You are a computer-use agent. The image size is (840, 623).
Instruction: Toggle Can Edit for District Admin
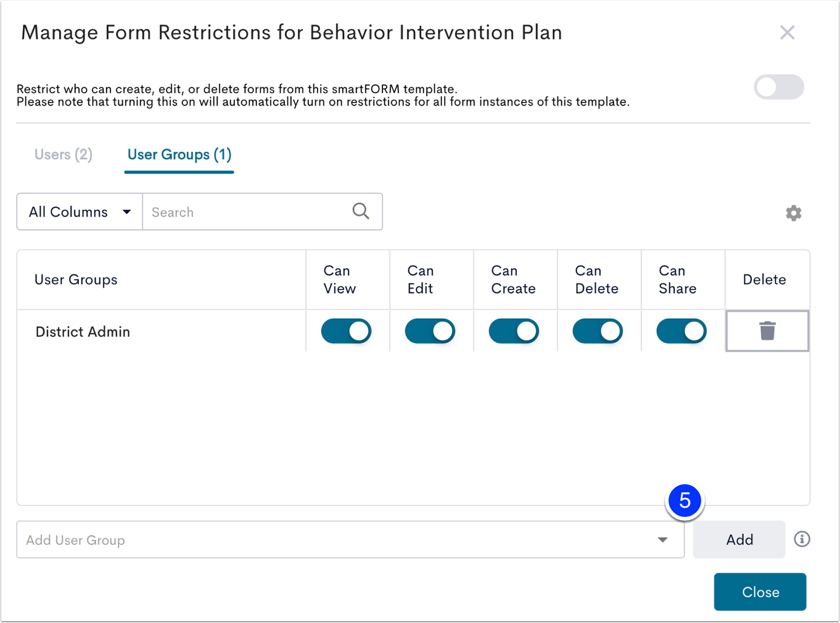click(430, 331)
